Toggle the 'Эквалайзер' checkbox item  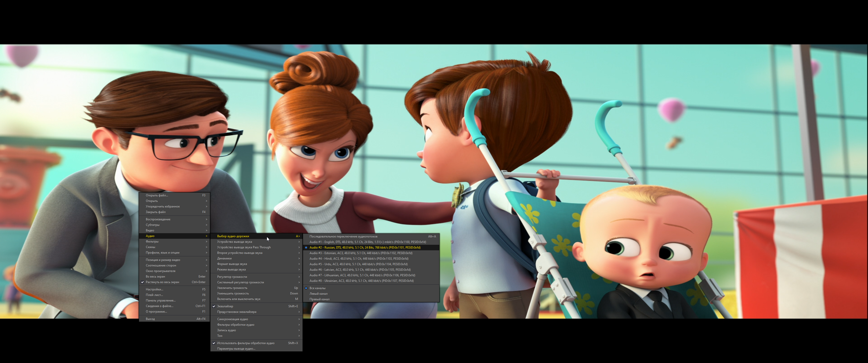click(x=225, y=306)
